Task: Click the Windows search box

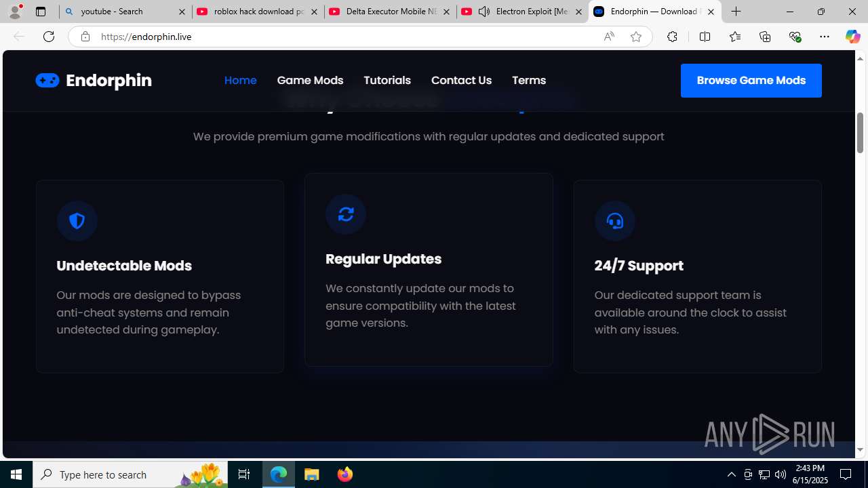Action: click(130, 474)
